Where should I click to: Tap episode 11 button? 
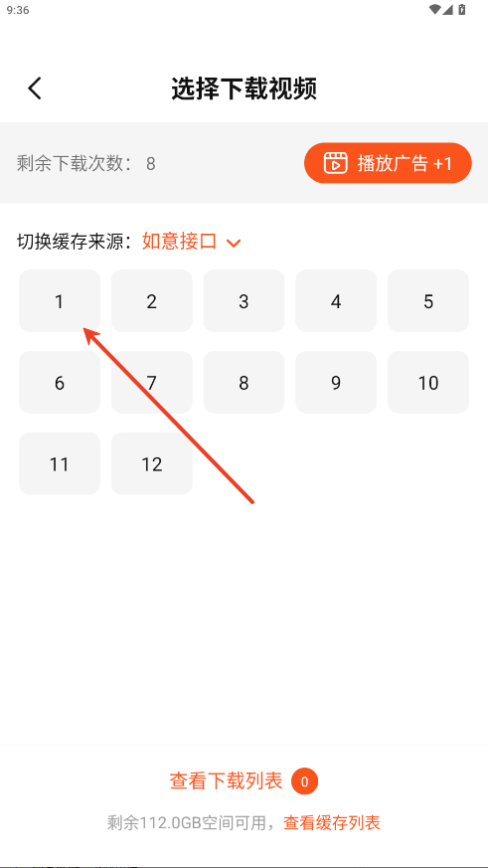60,464
